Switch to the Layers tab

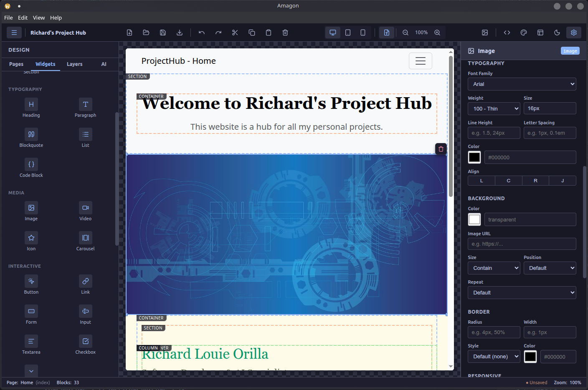pyautogui.click(x=74, y=64)
